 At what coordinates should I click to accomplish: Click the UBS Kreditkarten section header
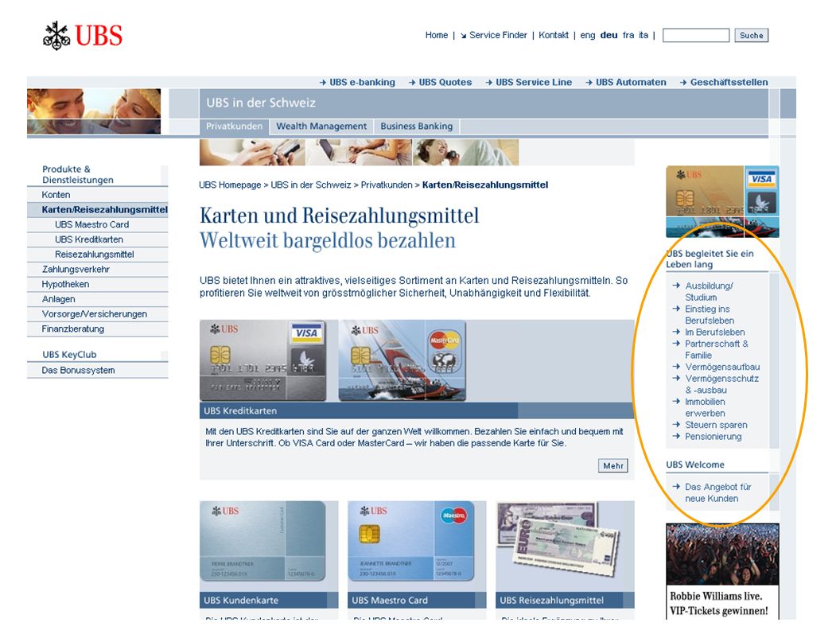click(417, 411)
